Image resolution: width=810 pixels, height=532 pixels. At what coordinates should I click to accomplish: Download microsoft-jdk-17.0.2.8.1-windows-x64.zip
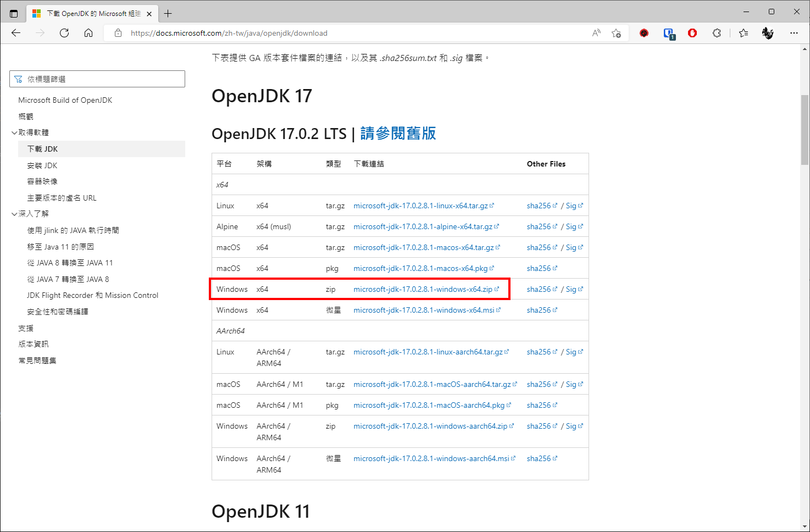tap(426, 289)
